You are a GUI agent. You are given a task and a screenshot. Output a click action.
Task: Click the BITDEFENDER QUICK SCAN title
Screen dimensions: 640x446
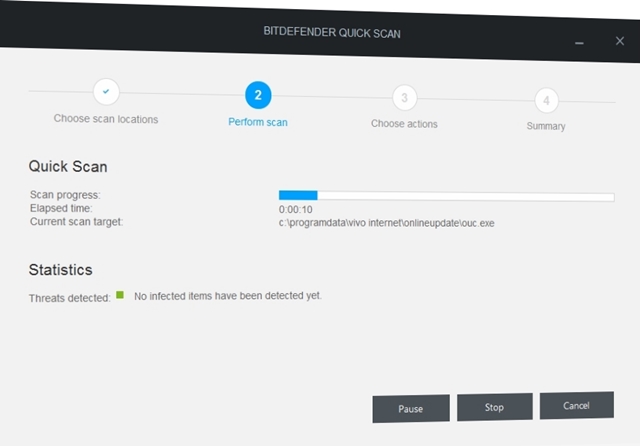coord(332,33)
